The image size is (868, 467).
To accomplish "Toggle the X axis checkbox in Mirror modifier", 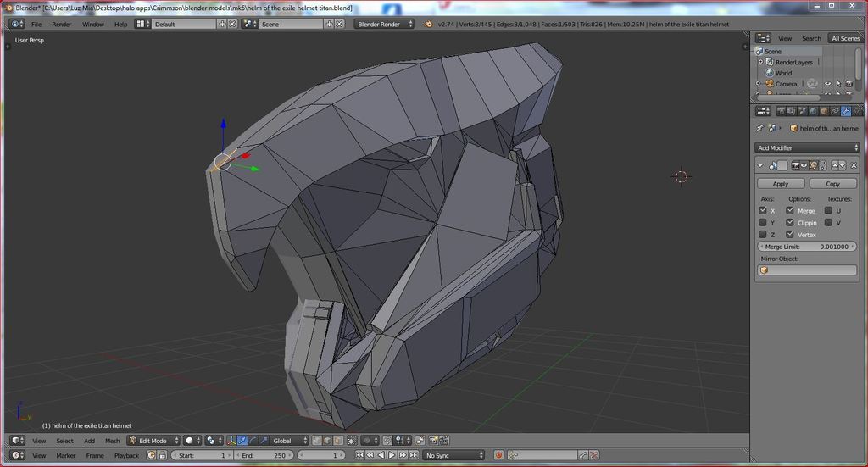I will 764,210.
